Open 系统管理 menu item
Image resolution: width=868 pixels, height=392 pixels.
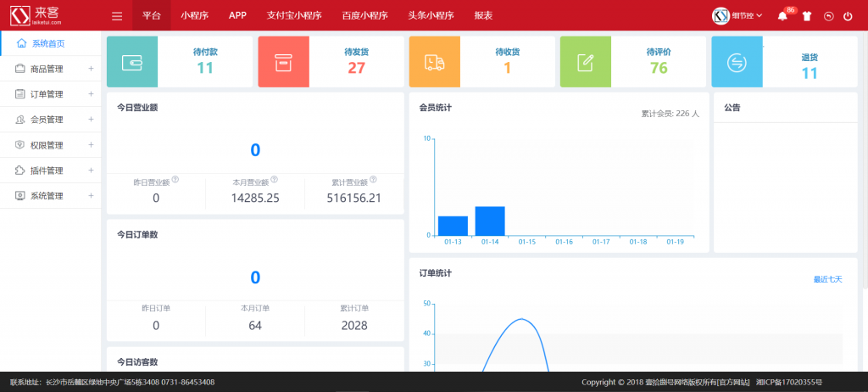(x=51, y=196)
